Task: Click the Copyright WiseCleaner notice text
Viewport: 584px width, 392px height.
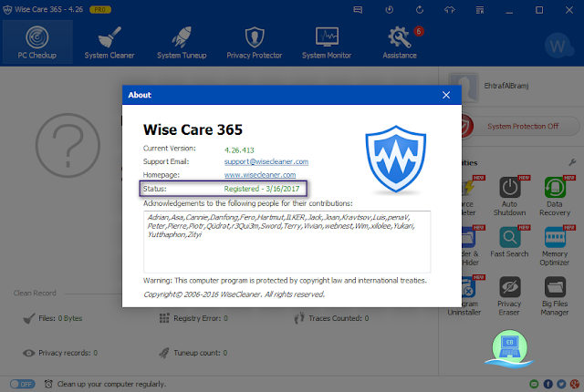Action: coord(235,294)
